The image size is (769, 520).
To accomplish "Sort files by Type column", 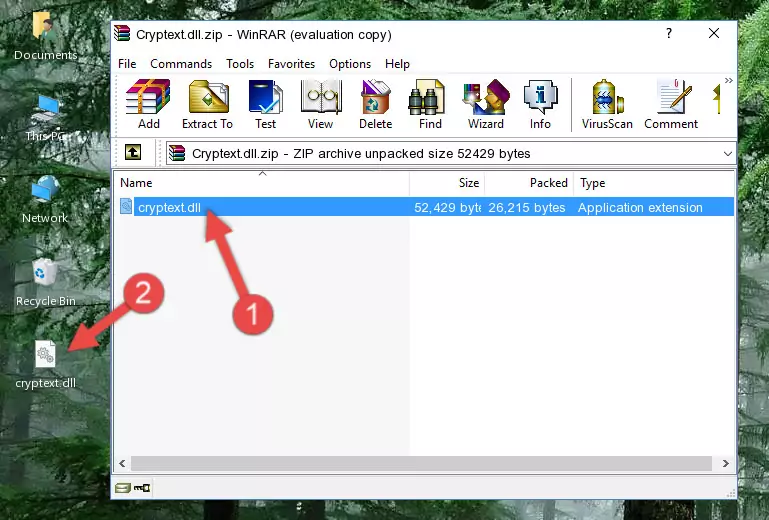I will pos(654,183).
